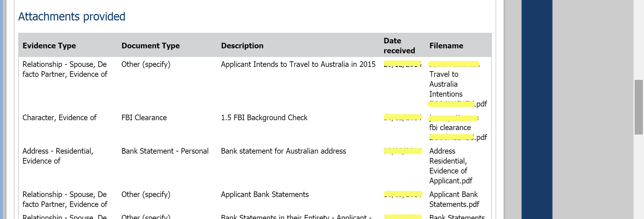The image size is (644, 219).
Task: Open Applicant Bank Statements.pdf
Action: tap(453, 199)
